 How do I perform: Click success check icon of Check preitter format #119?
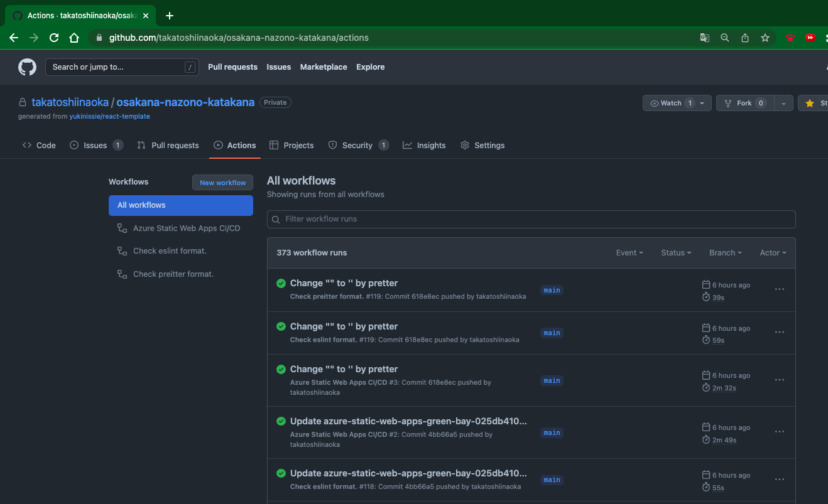(281, 283)
